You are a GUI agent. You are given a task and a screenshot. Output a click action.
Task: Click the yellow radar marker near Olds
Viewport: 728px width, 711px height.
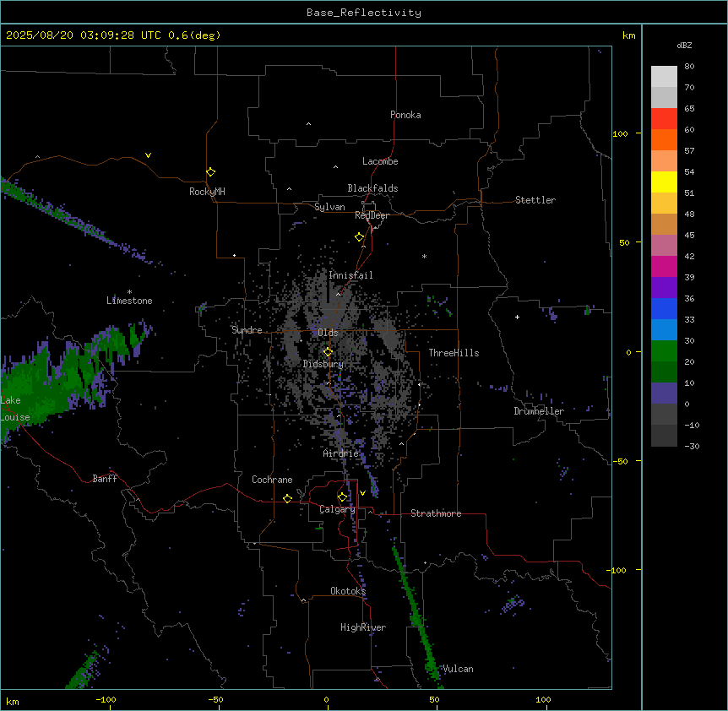coord(329,352)
